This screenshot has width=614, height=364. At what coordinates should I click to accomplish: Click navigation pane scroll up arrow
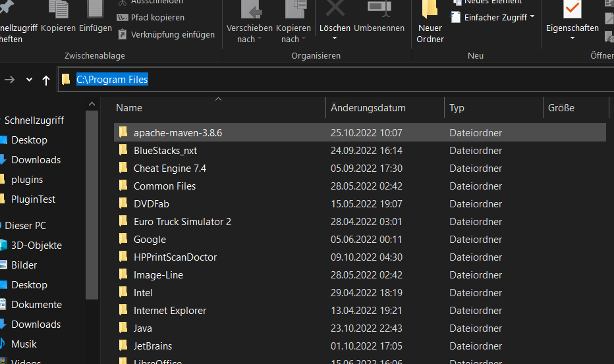[92, 104]
